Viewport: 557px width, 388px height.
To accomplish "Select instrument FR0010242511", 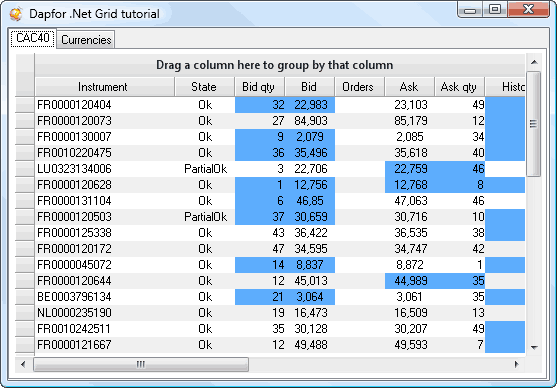I will [74, 329].
